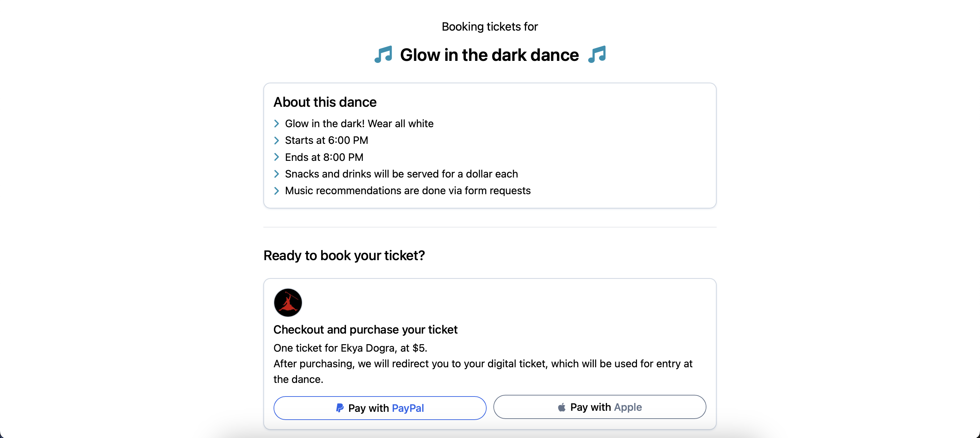Click the 'Glow in the dark dance' heading
Screen dimensions: 980x438
pyautogui.click(x=489, y=55)
